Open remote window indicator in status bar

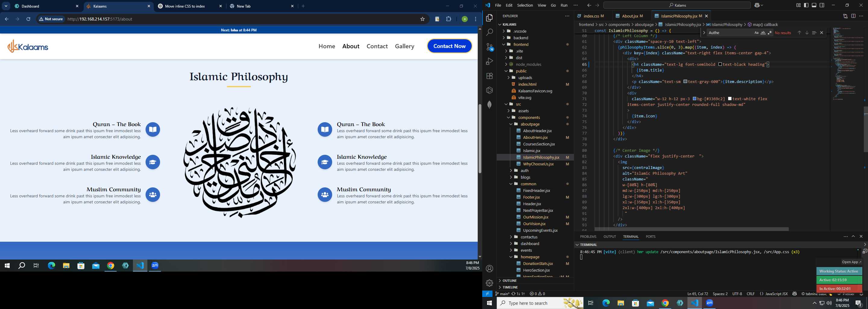pyautogui.click(x=488, y=294)
